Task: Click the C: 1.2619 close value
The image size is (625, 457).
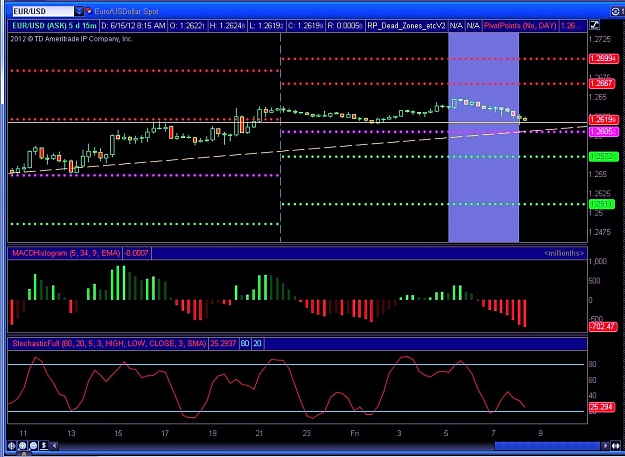Action: click(x=305, y=26)
